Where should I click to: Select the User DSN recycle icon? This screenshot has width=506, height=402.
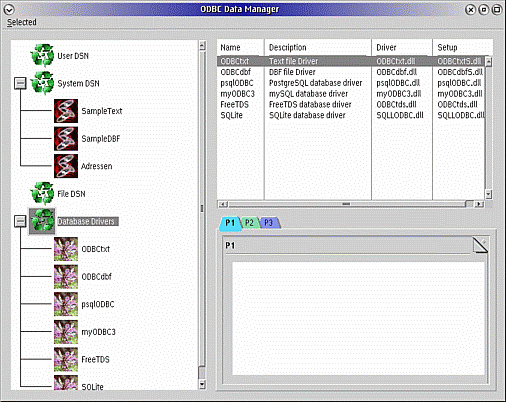point(42,56)
